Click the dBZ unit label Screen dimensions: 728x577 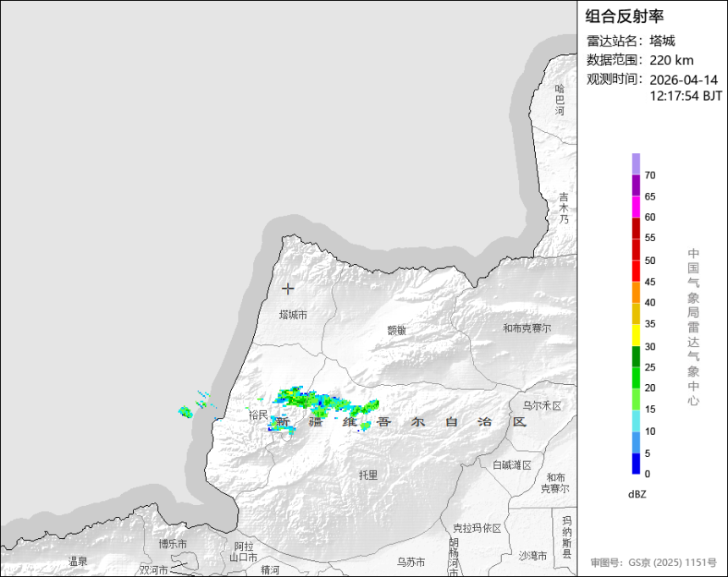pyautogui.click(x=637, y=494)
